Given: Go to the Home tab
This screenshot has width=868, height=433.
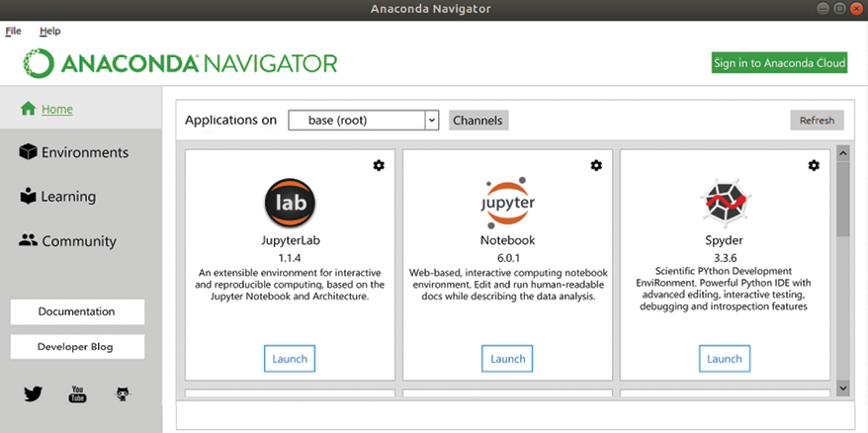Looking at the screenshot, I should [81, 109].
